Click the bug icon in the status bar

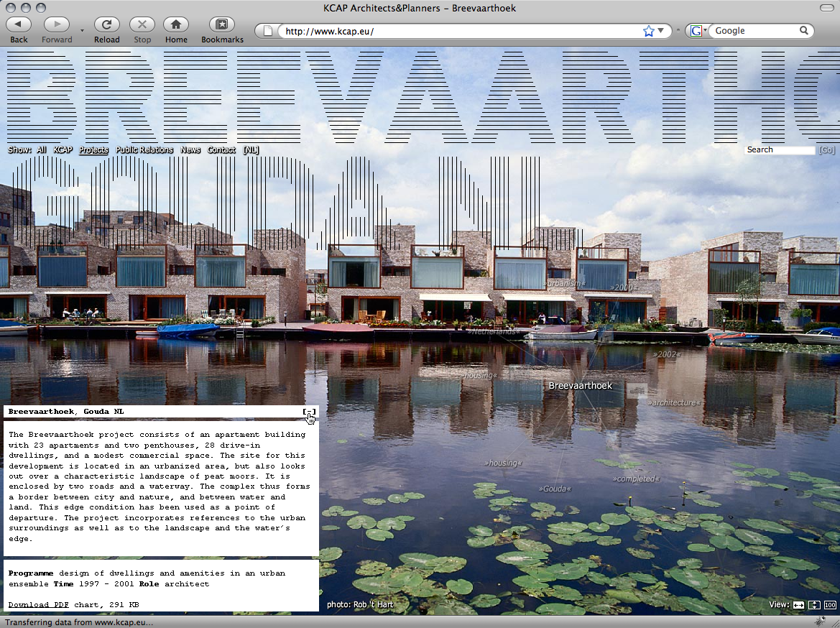[820, 621]
